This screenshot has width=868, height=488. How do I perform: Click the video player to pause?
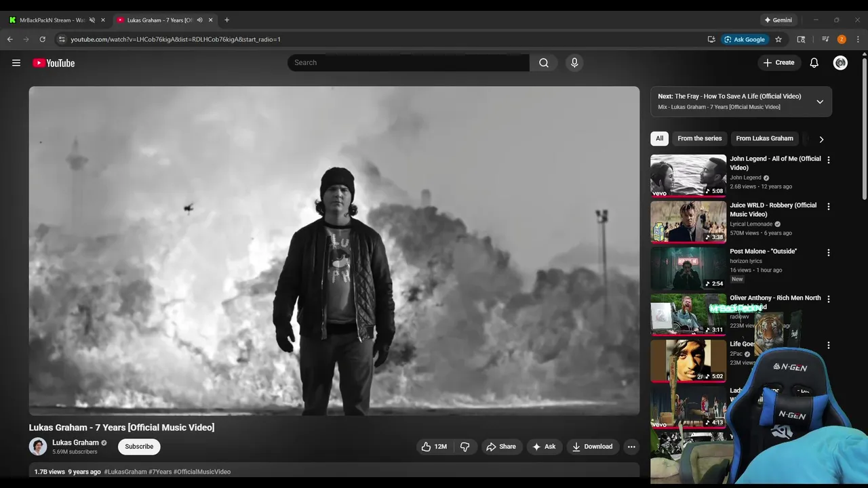334,251
